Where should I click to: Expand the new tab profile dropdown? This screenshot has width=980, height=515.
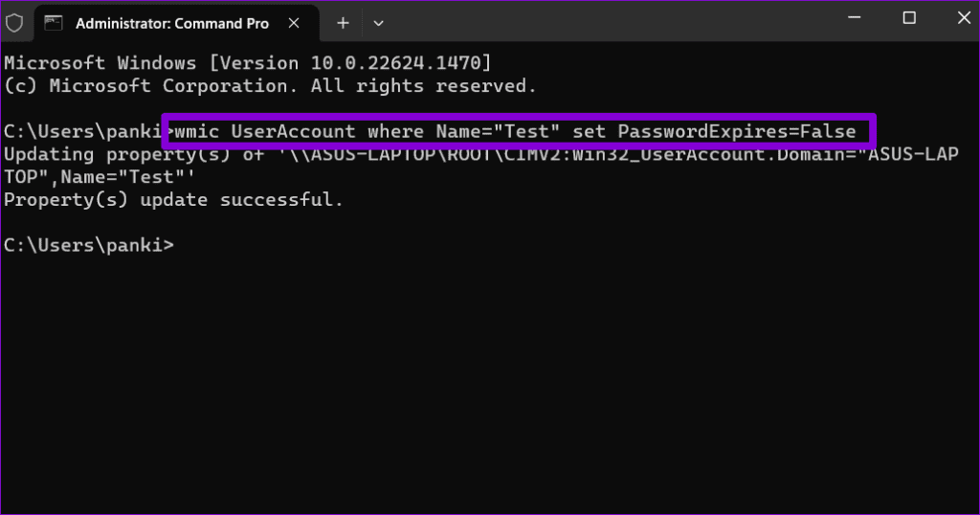point(378,23)
